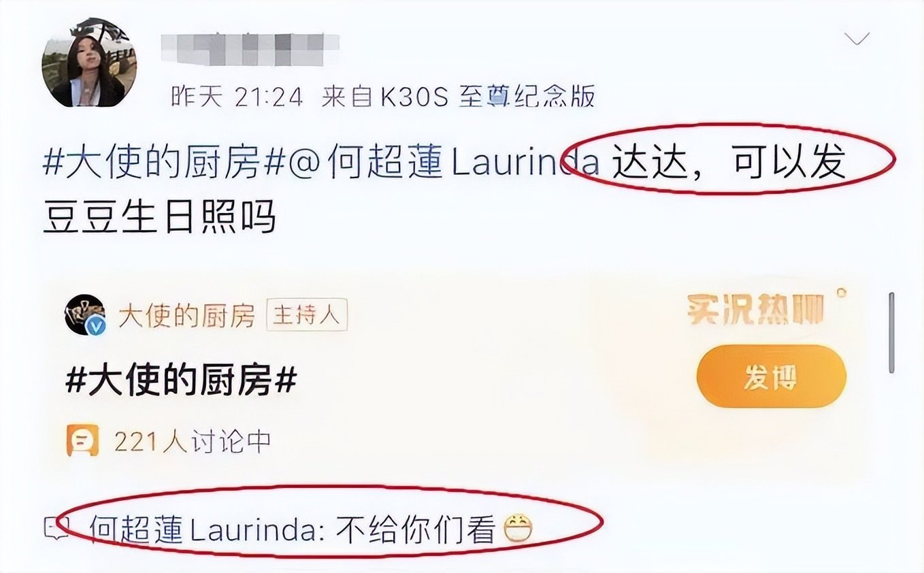
Task: Click the bold #大使的厨房# topic title
Action: 181,382
